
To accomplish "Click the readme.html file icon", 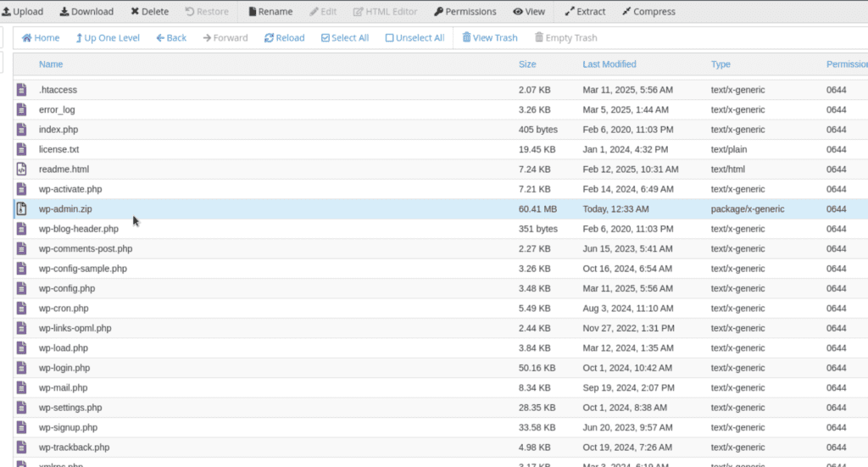I will [x=21, y=170].
